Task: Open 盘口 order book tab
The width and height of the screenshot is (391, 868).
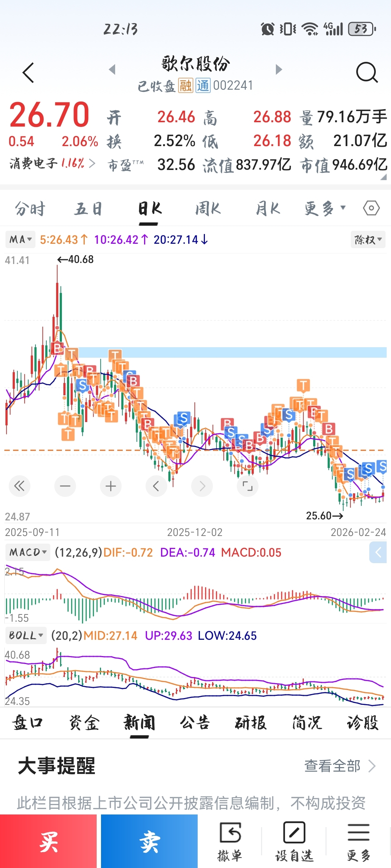Action: [x=28, y=723]
